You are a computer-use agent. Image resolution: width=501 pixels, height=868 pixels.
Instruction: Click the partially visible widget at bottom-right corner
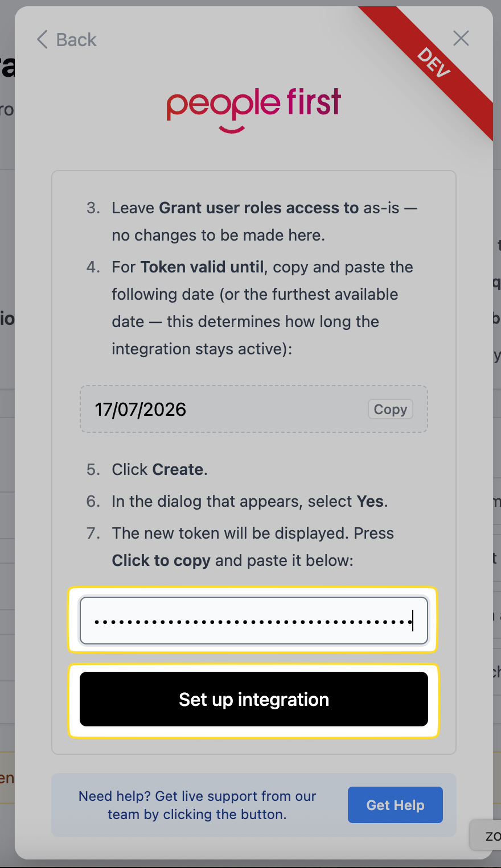[487, 835]
